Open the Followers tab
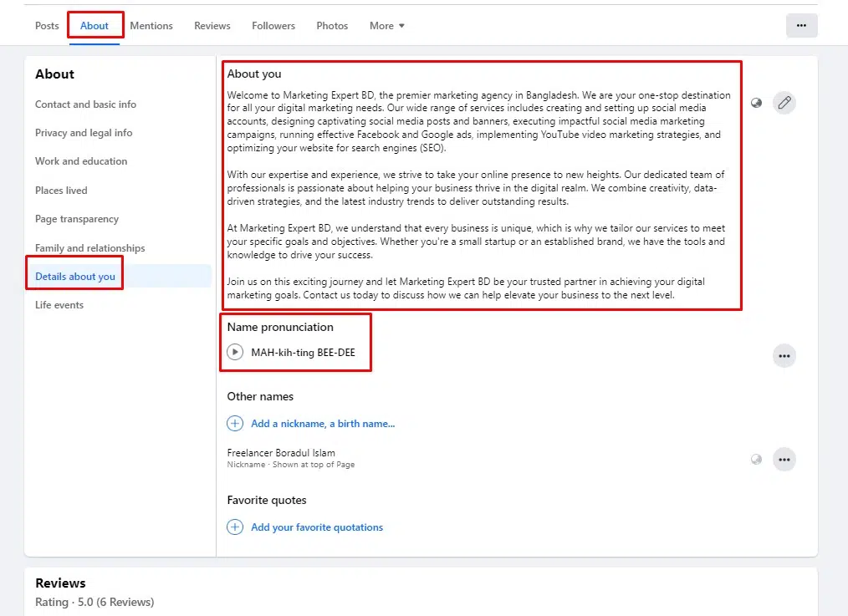The height and width of the screenshot is (616, 848). coord(273,26)
